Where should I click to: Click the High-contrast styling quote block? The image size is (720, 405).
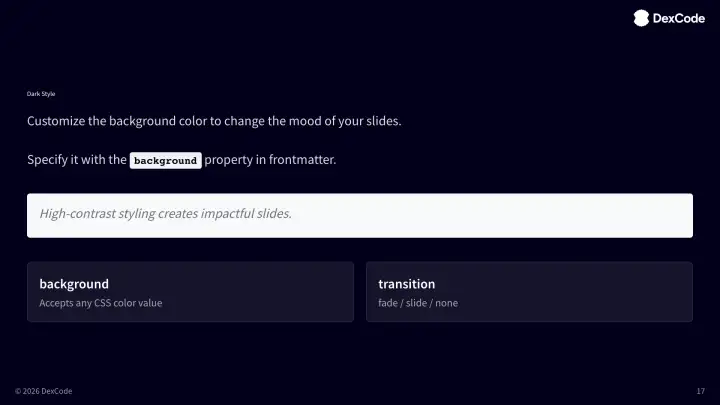[360, 215]
